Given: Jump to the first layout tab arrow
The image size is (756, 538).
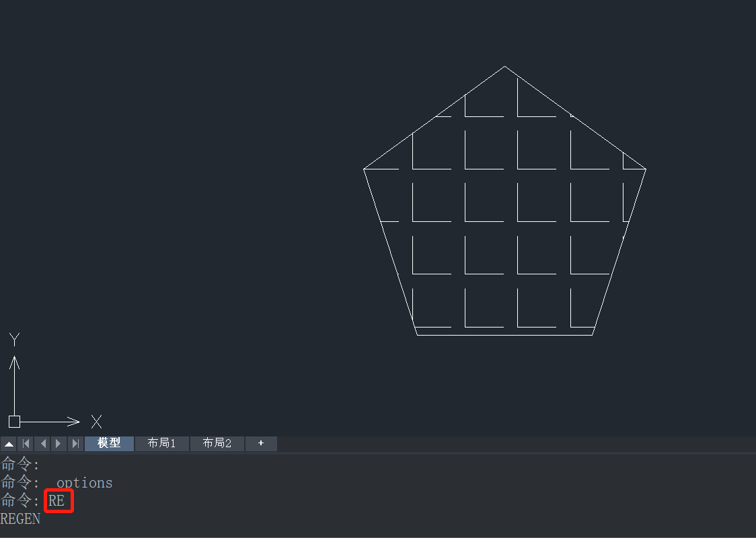Looking at the screenshot, I should (26, 443).
